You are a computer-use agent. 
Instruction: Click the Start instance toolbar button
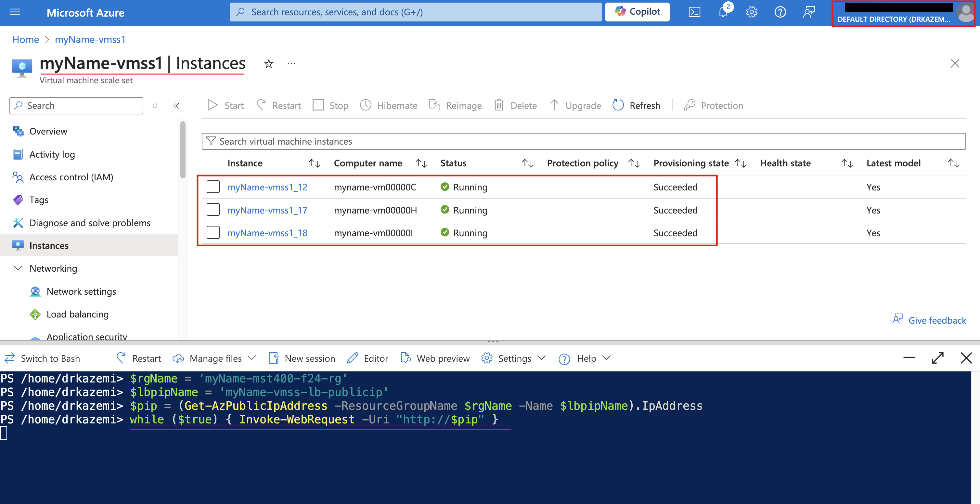[226, 105]
